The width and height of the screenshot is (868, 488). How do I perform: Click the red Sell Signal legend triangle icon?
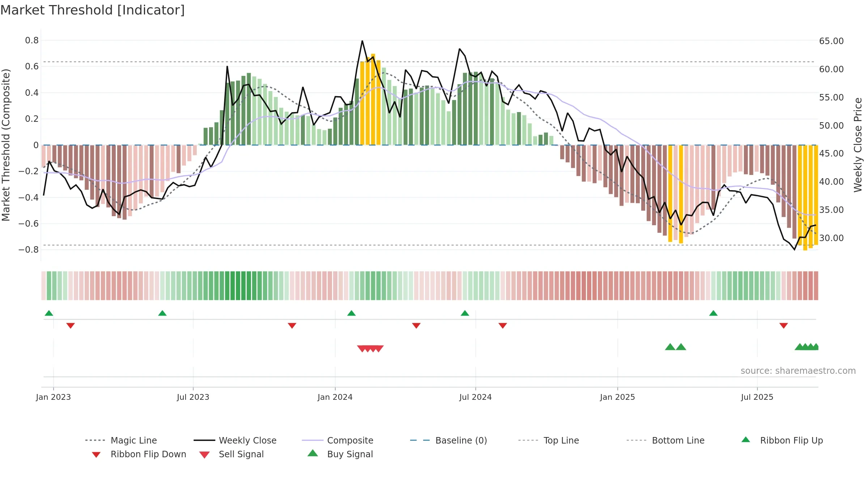204,455
